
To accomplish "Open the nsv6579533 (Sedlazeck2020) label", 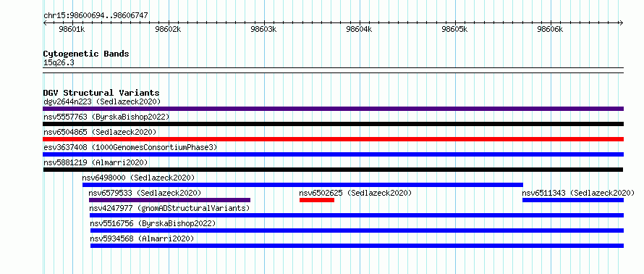I will click(145, 193).
